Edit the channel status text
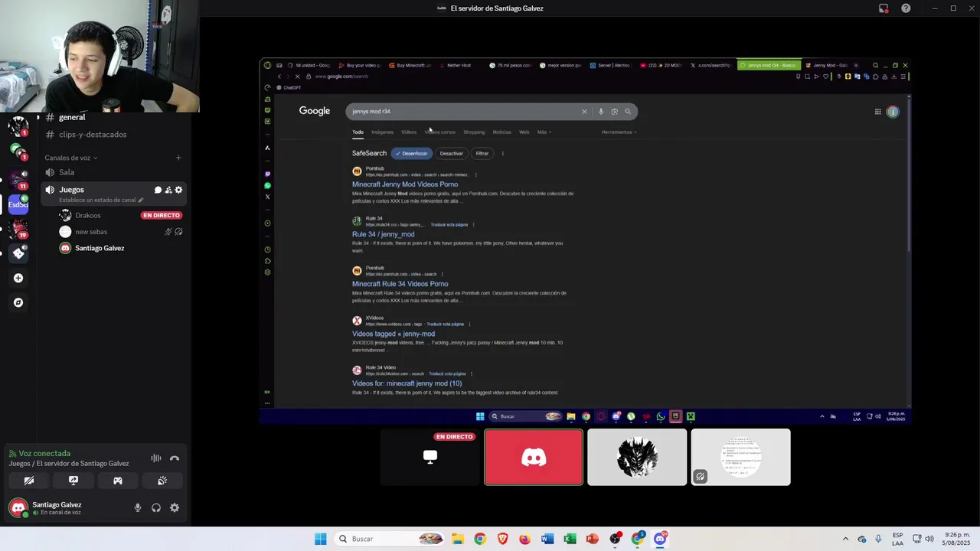The image size is (980, 551). point(101,201)
